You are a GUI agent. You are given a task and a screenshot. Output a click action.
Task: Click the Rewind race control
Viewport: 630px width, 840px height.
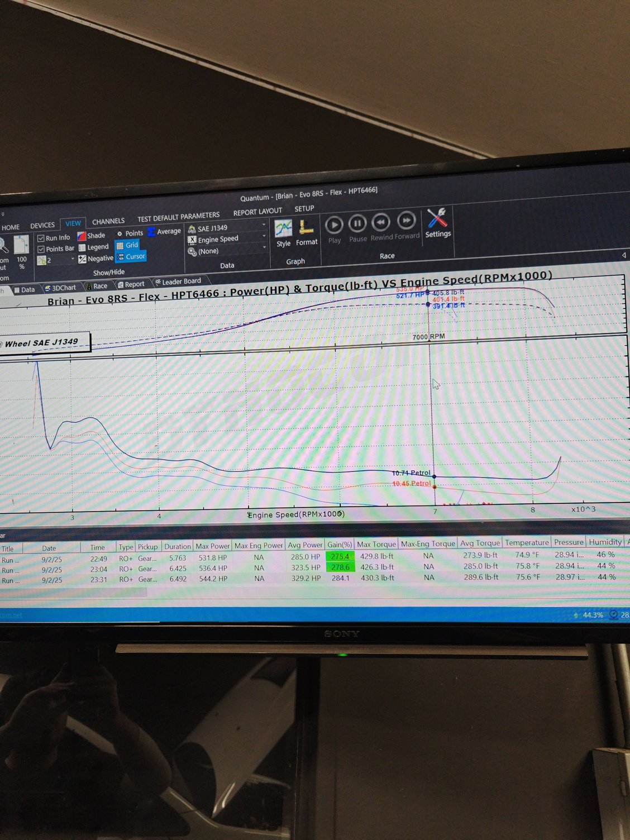381,223
